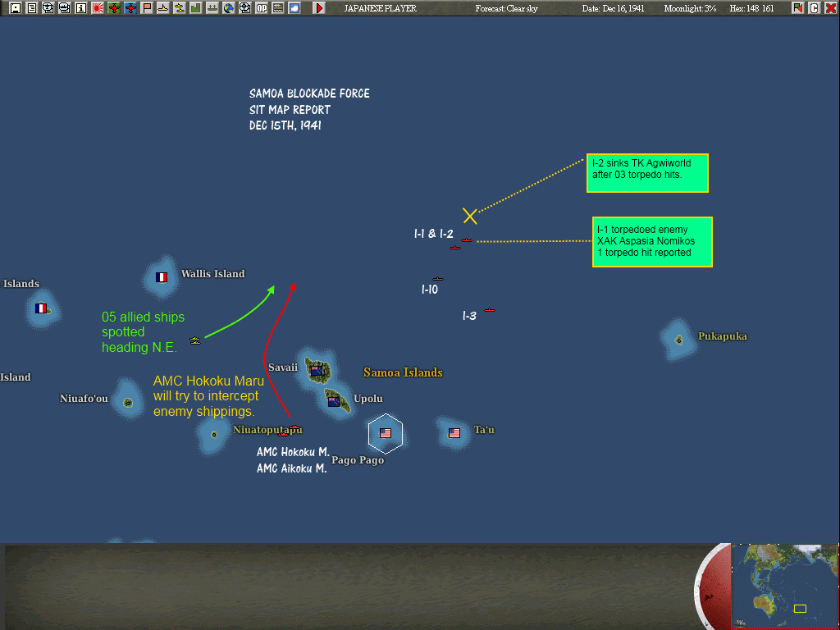Open the two yellow ships icon
Screen dimensions: 840x630
coord(180,8)
